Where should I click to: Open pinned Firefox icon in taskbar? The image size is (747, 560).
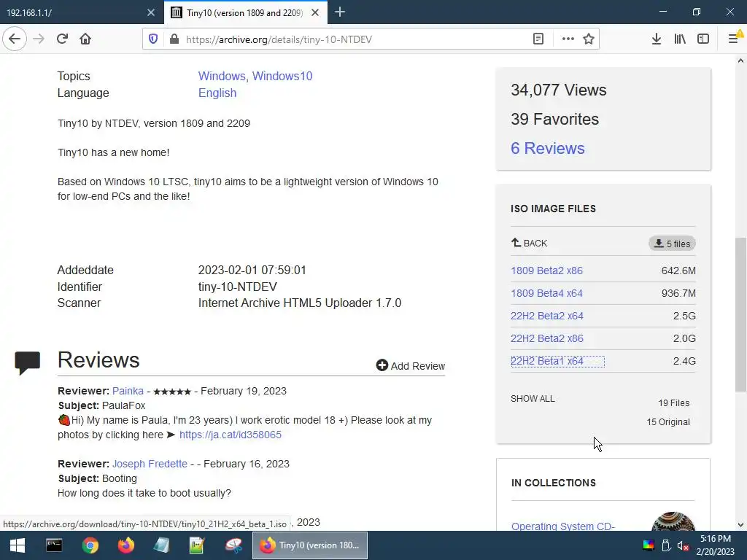126,545
